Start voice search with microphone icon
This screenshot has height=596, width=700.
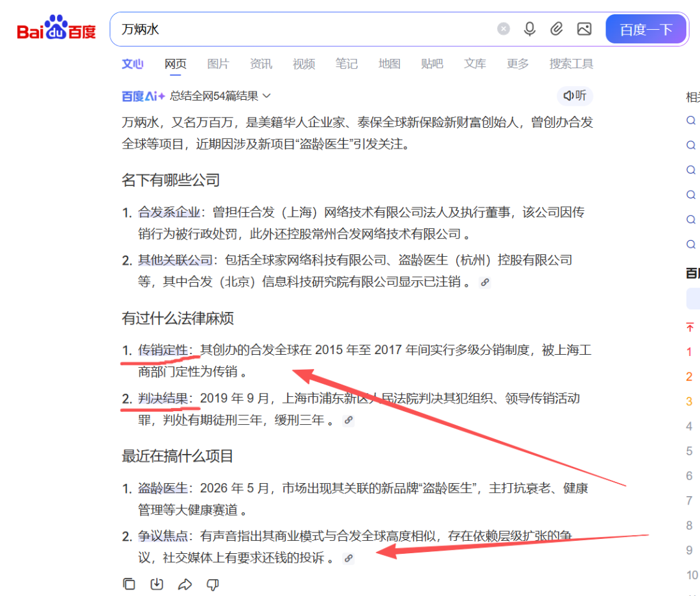[x=530, y=29]
